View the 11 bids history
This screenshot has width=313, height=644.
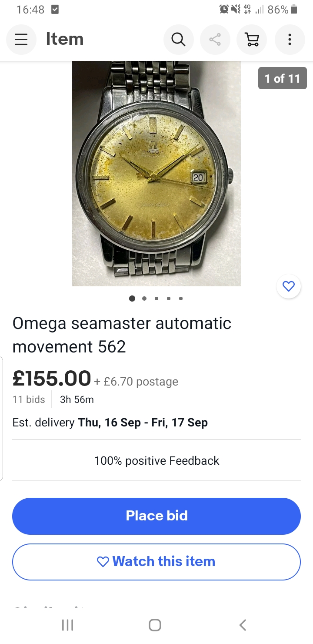coord(29,399)
